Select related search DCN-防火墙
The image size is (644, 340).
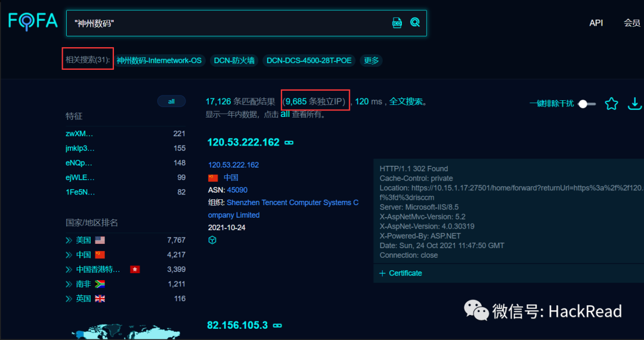pyautogui.click(x=234, y=61)
